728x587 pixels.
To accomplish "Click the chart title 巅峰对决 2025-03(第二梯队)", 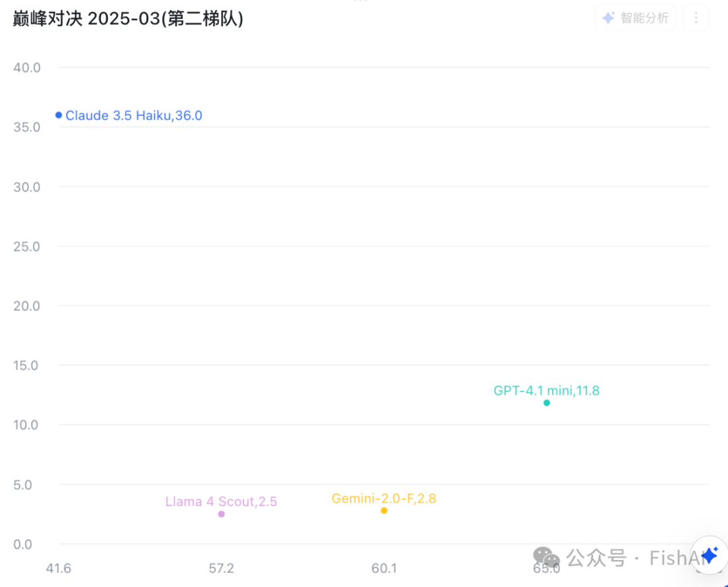I will 126,18.
